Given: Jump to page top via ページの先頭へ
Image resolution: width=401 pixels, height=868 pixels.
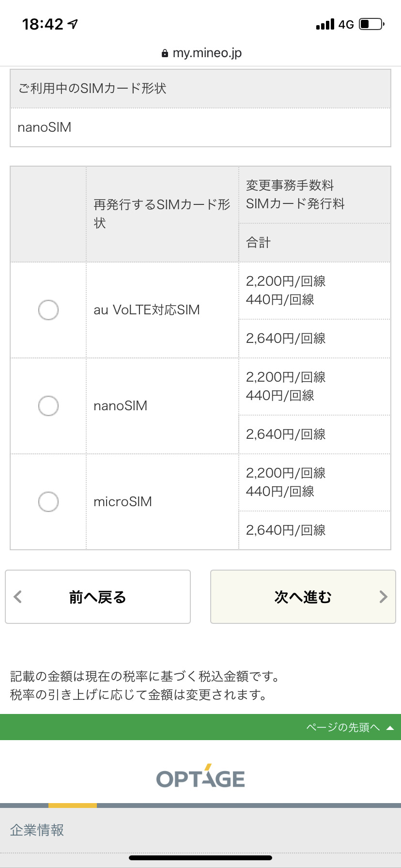Looking at the screenshot, I should coord(343,727).
